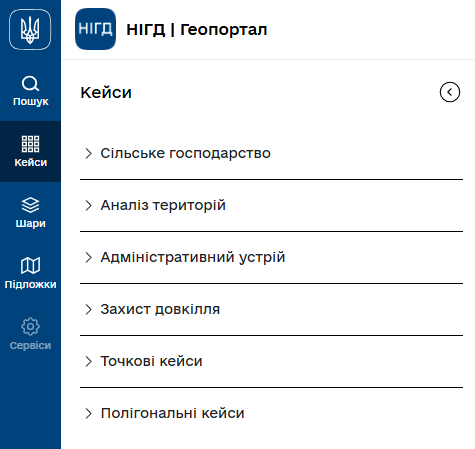
Task: Click the НІГД | Геопортал title link
Action: point(196,30)
